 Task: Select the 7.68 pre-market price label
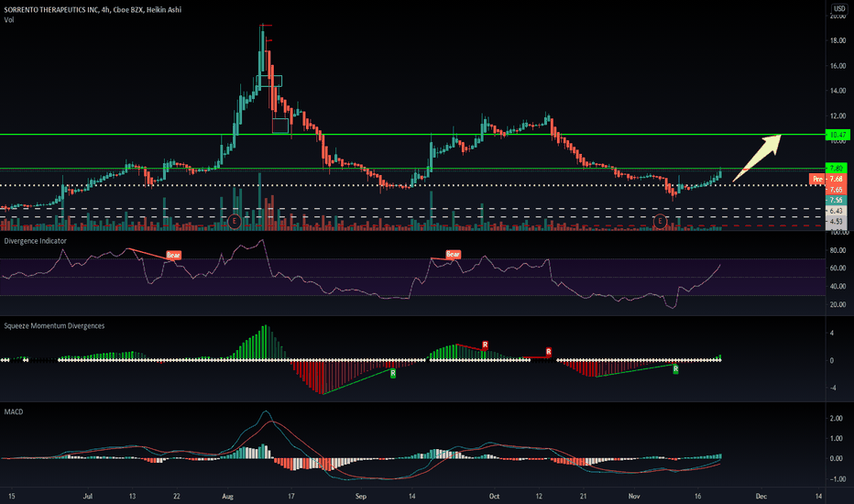click(837, 179)
